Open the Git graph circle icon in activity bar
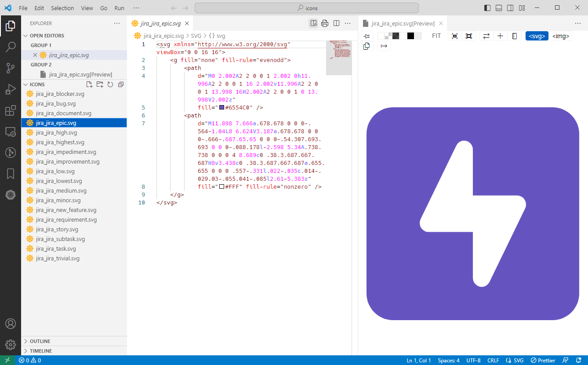Image resolution: width=588 pixels, height=365 pixels. (11, 153)
